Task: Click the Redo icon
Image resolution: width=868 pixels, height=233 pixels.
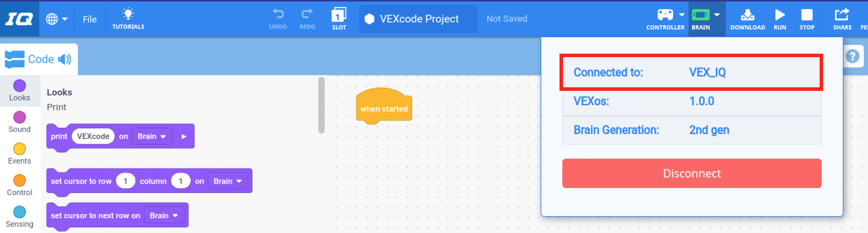Action: (x=307, y=15)
